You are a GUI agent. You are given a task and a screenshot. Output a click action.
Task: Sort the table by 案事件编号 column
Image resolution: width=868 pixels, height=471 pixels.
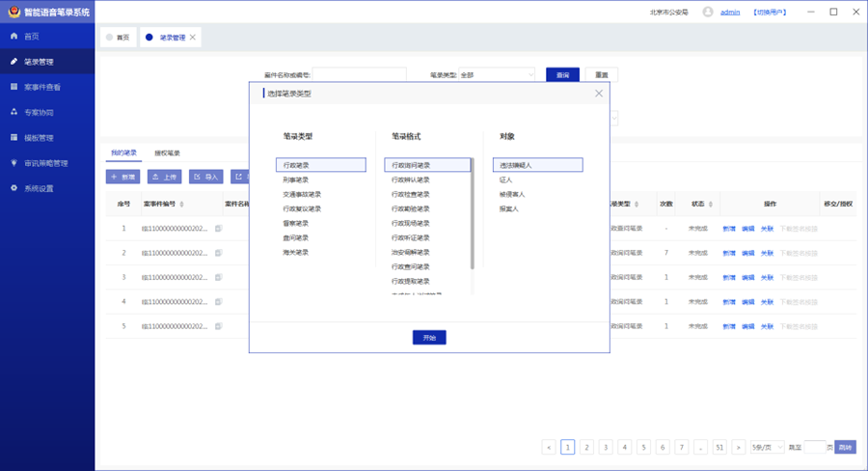[x=182, y=205]
